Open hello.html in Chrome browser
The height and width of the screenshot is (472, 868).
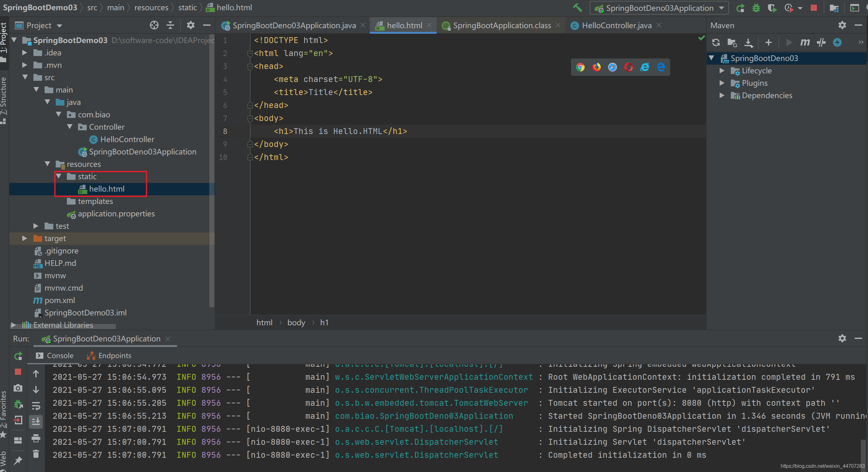click(x=580, y=67)
